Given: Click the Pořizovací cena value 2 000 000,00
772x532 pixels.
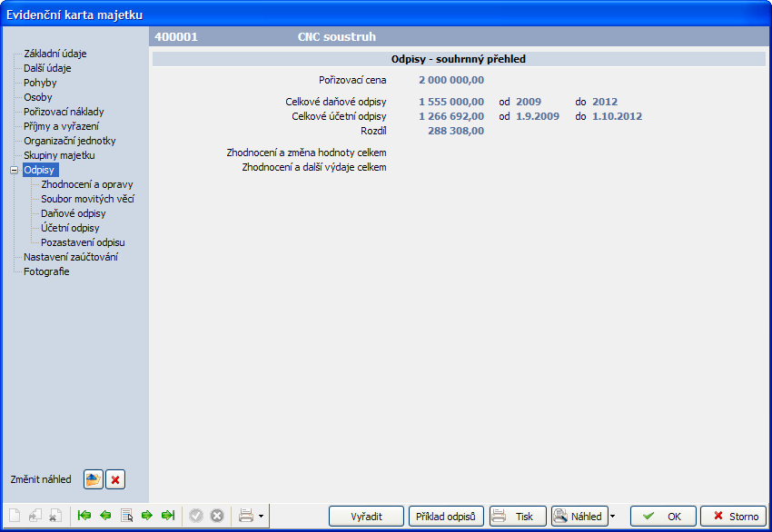Looking at the screenshot, I should [x=451, y=80].
